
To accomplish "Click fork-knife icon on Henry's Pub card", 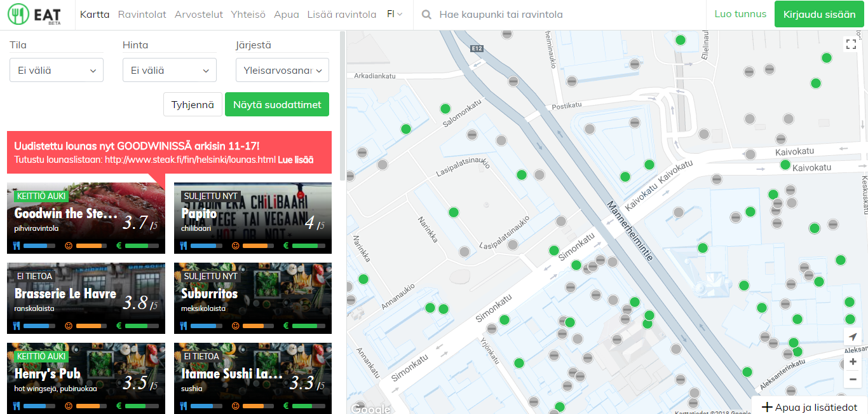I will (17, 406).
